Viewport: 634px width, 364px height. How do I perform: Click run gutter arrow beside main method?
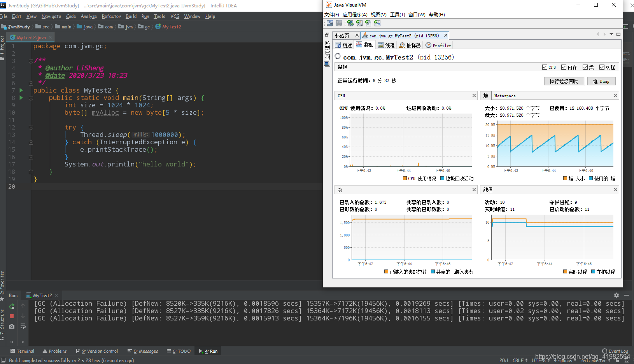(21, 98)
